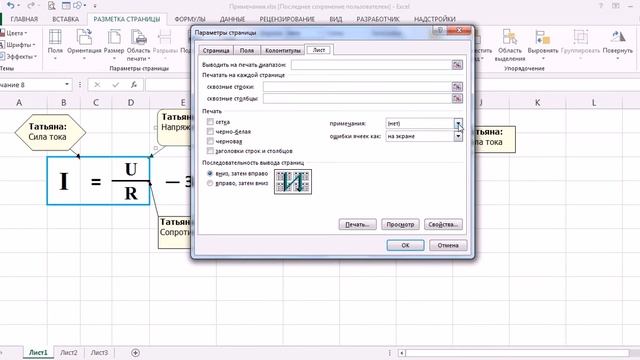Switch to the Страница tab in dialog
The height and width of the screenshot is (360, 640).
tap(216, 50)
